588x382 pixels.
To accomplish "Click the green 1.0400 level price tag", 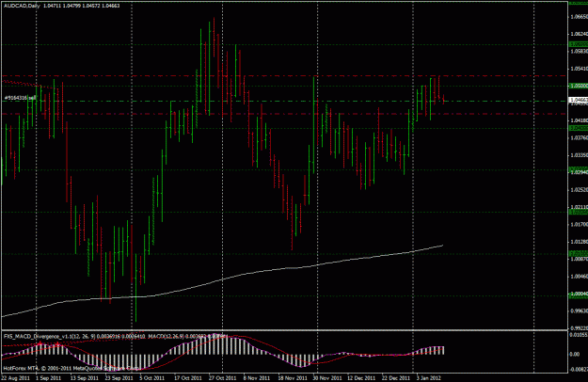I will coord(579,128).
